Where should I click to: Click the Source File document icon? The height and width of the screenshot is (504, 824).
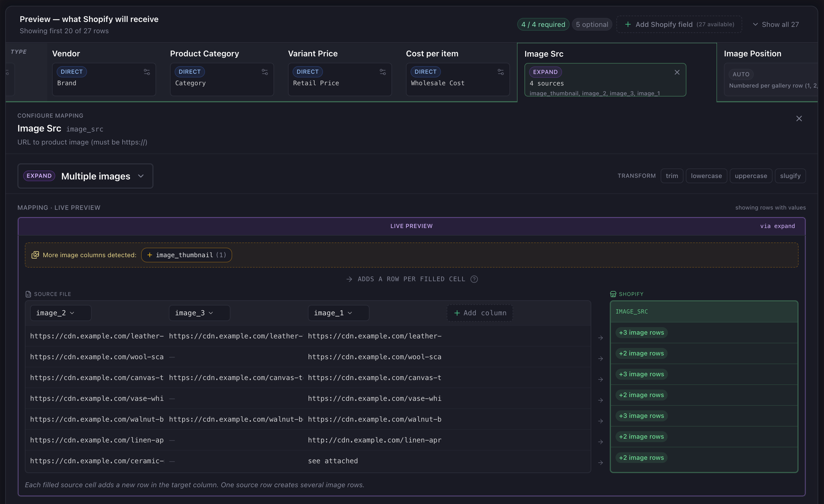coord(28,294)
